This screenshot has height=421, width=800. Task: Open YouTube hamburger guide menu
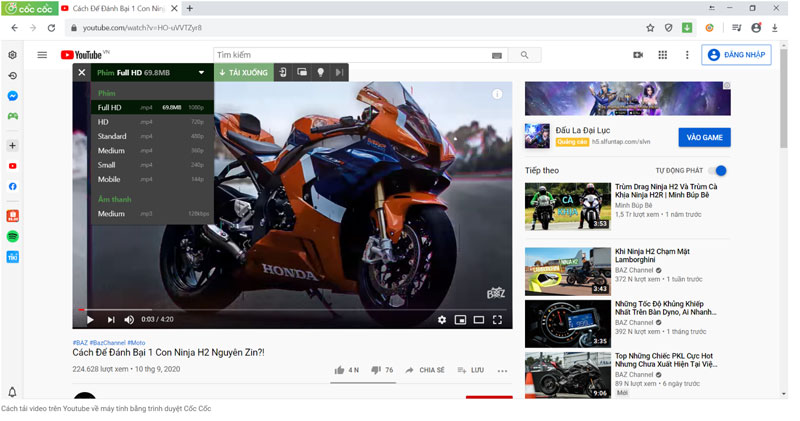click(x=42, y=55)
